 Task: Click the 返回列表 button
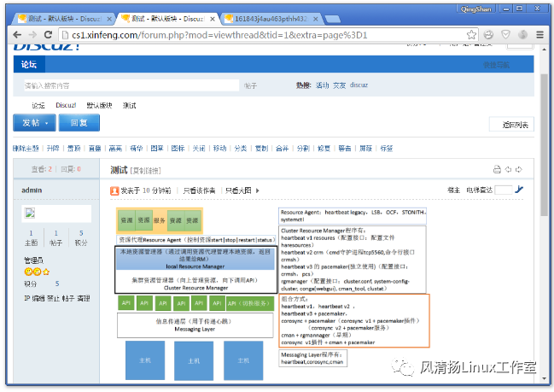pos(511,125)
